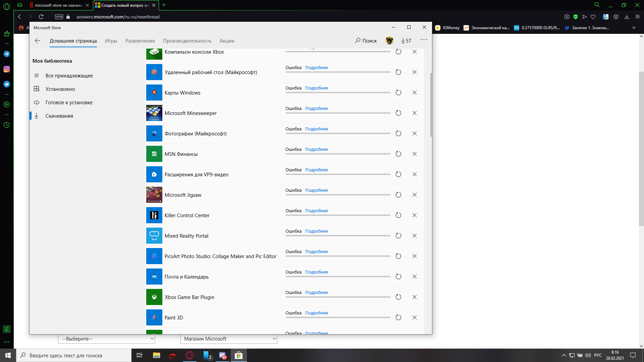Image resolution: width=644 pixels, height=362 pixels.
Task: Open Twitter in Opera sidebar
Action: tap(7, 84)
